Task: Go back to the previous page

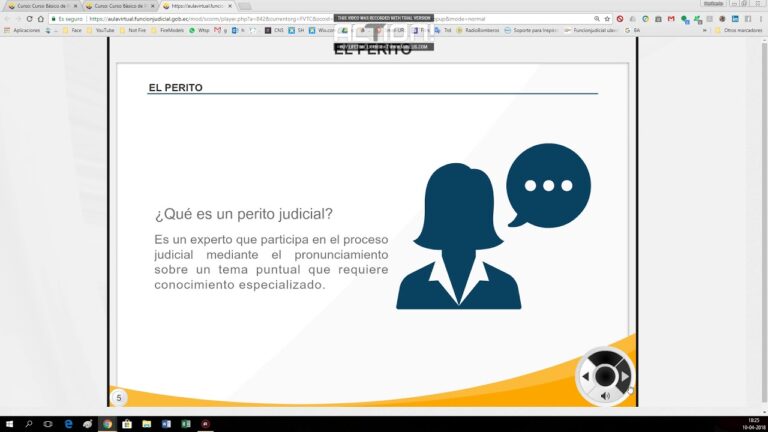Action: pyautogui.click(x=7, y=19)
